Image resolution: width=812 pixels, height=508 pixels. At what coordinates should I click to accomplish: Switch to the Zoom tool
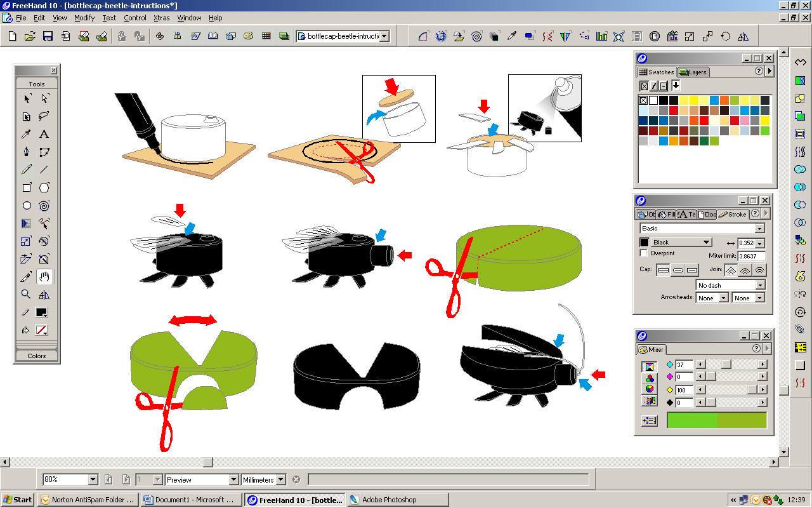coord(25,293)
